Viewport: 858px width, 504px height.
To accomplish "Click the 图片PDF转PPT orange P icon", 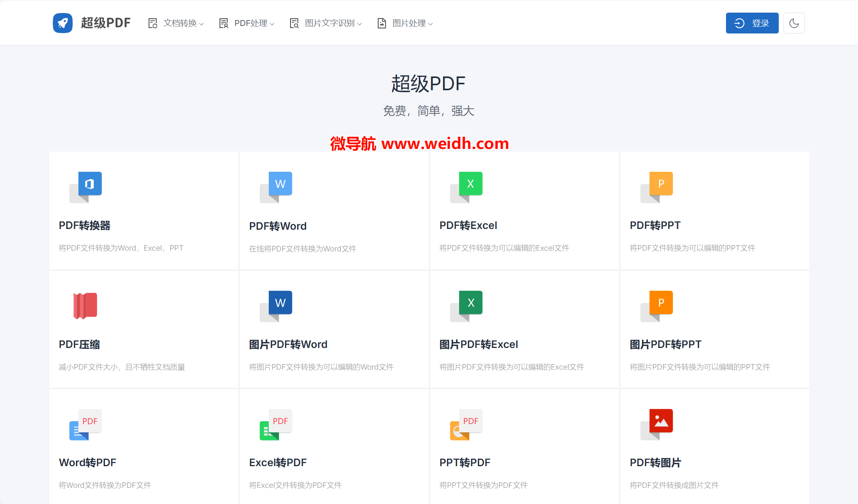I will click(657, 306).
